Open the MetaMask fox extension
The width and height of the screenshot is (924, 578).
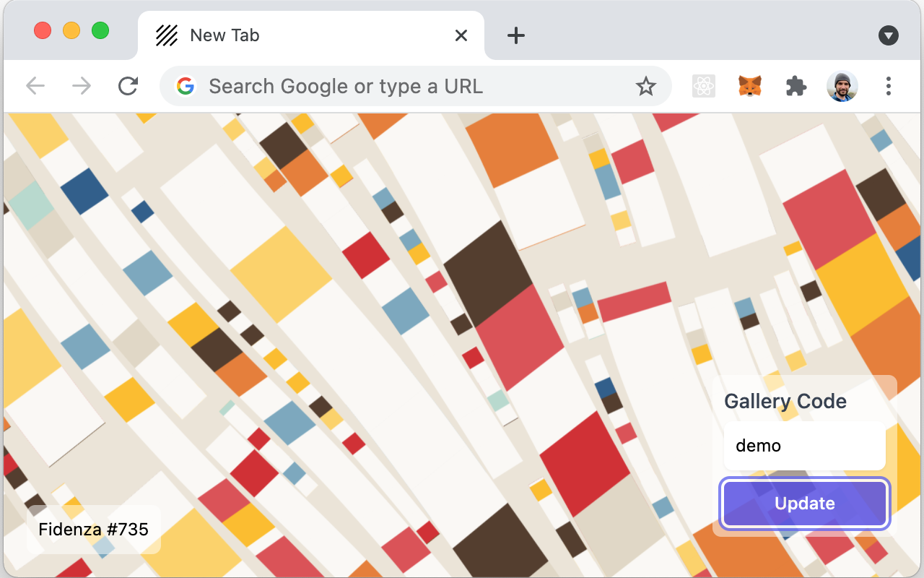(749, 87)
